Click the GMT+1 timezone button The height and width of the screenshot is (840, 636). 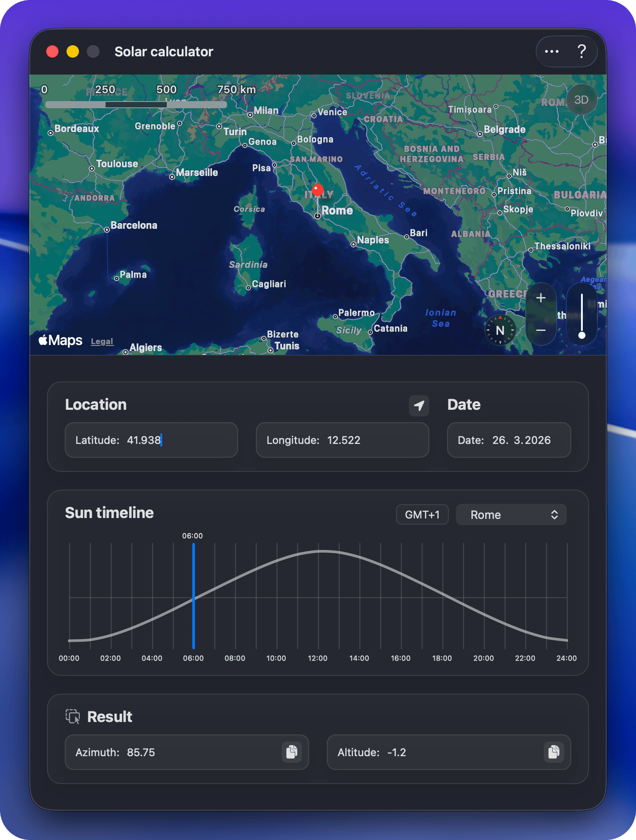(x=422, y=514)
